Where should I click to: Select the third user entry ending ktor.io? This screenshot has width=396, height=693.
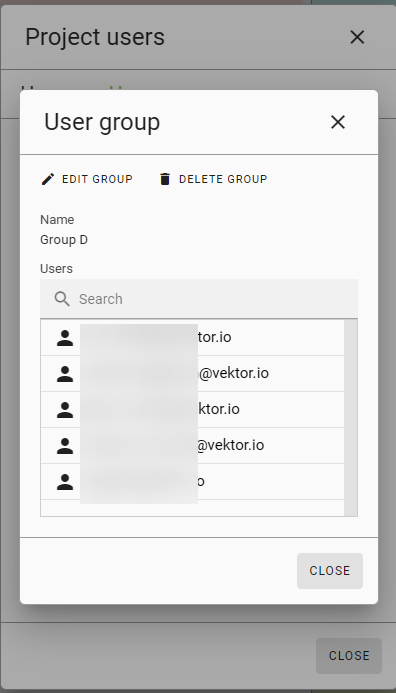pyautogui.click(x=192, y=410)
